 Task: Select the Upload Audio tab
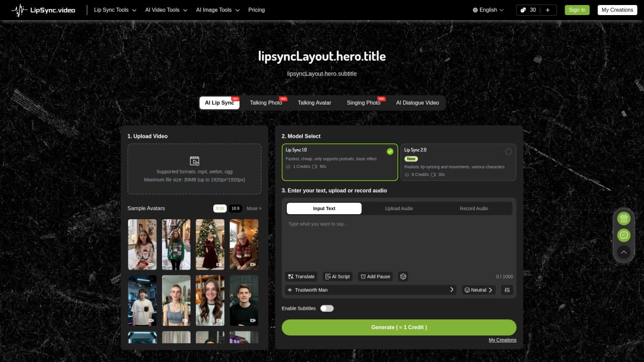[x=399, y=209]
